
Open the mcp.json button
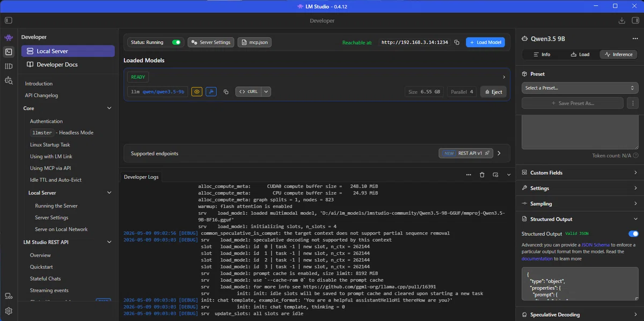pos(255,42)
